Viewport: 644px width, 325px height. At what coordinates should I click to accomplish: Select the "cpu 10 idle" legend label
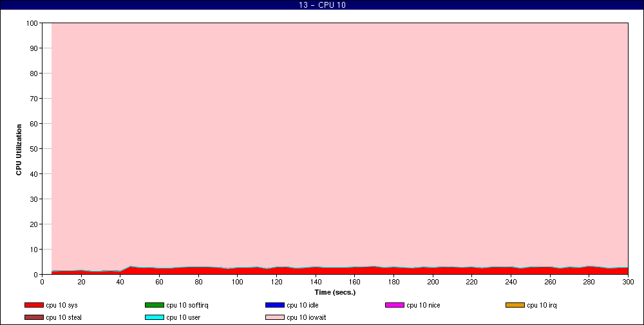[302, 305]
